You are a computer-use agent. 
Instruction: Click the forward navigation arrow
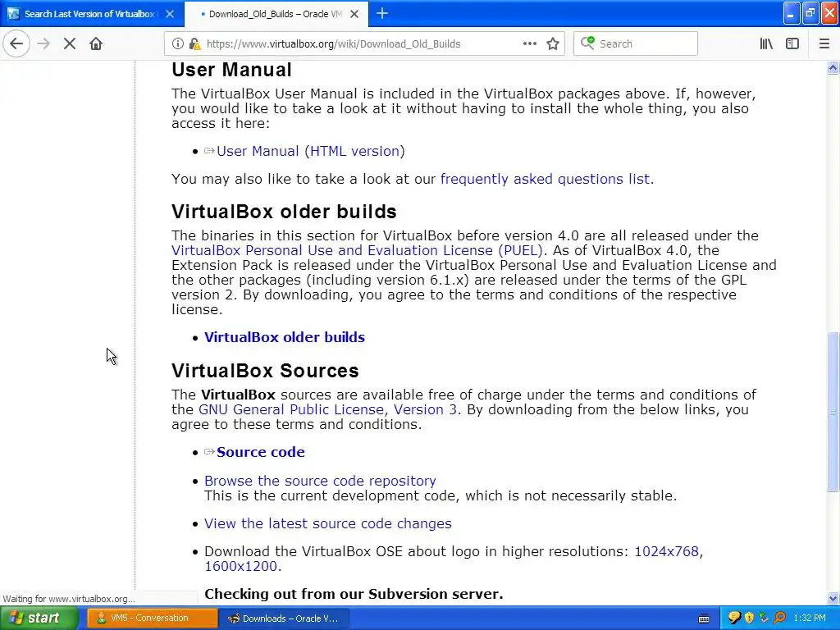(x=43, y=44)
